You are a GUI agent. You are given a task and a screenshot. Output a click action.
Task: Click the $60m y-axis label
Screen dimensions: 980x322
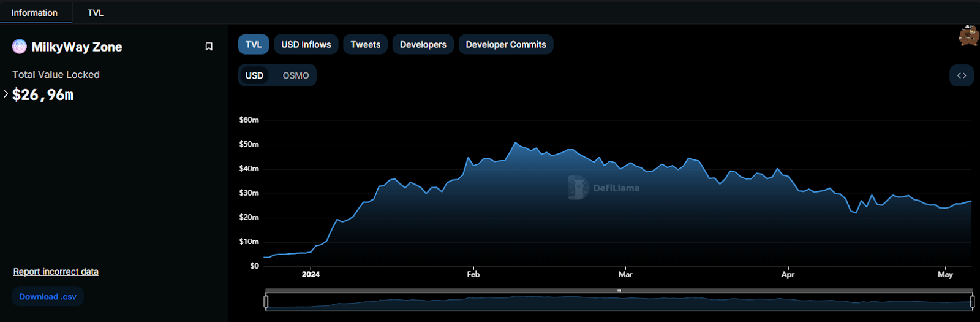(x=249, y=120)
